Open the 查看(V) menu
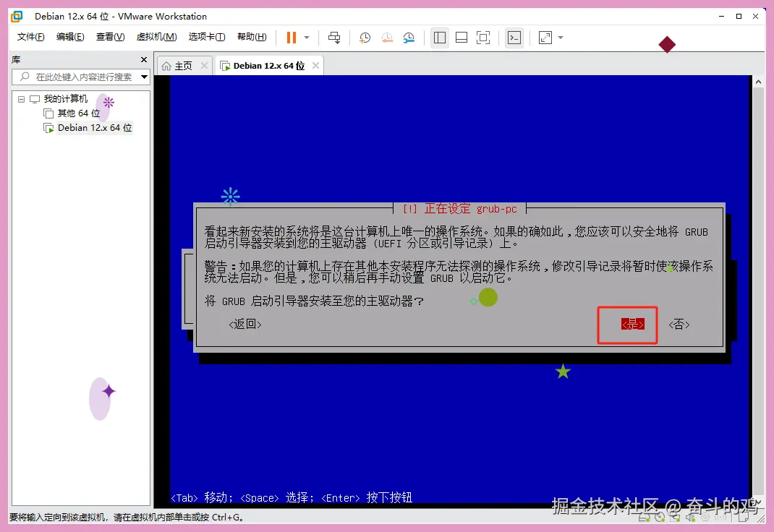Image resolution: width=774 pixels, height=532 pixels. (110, 37)
